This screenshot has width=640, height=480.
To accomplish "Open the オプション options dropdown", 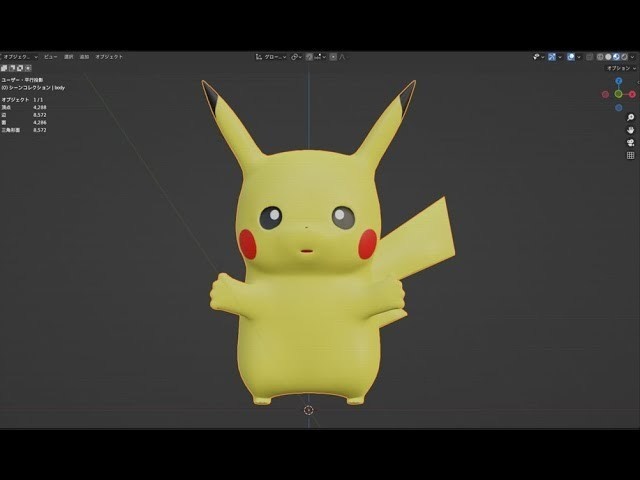I will [x=621, y=68].
